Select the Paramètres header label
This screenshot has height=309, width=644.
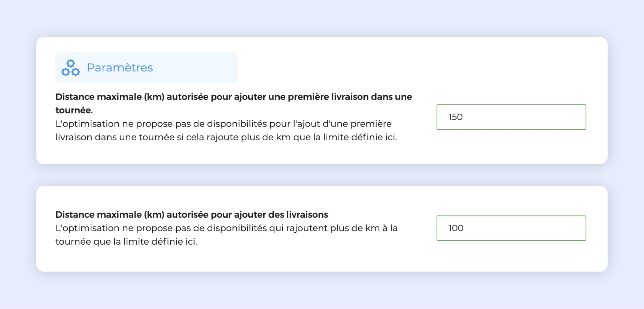pyautogui.click(x=120, y=68)
